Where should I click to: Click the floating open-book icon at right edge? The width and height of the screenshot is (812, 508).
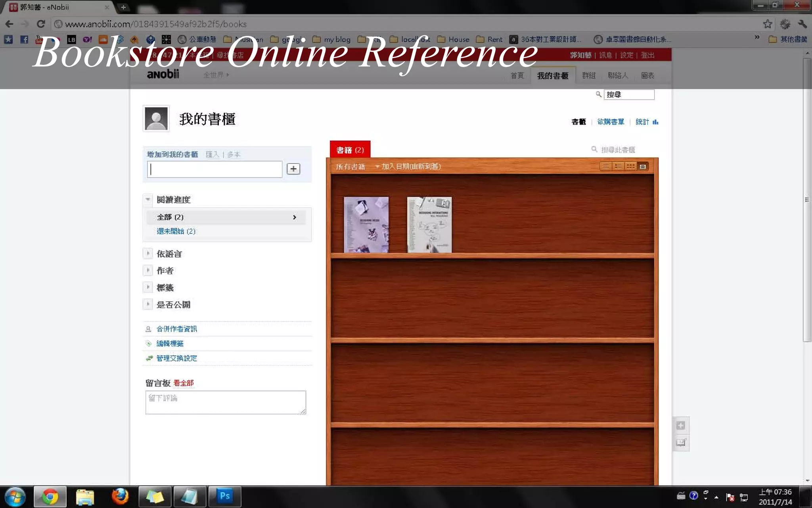click(681, 442)
